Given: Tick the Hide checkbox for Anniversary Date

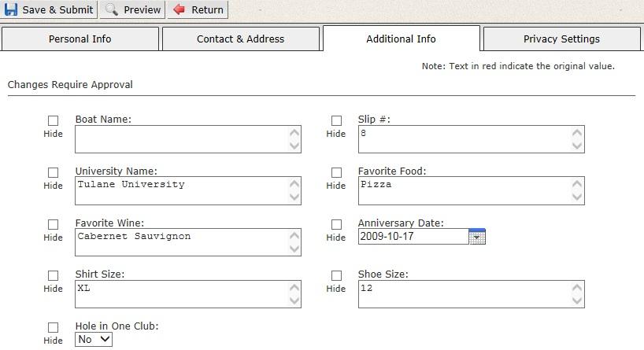Looking at the screenshot, I should click(x=336, y=224).
